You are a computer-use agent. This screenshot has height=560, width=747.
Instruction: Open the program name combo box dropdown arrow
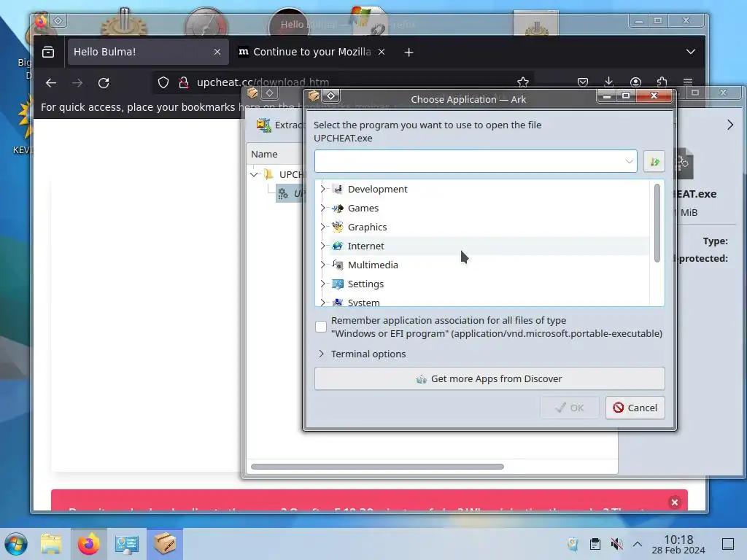click(x=629, y=161)
